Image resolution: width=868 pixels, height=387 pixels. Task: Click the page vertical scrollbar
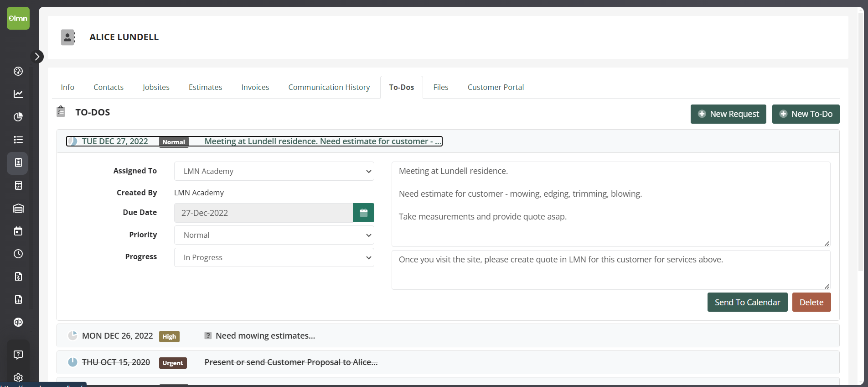pyautogui.click(x=861, y=141)
